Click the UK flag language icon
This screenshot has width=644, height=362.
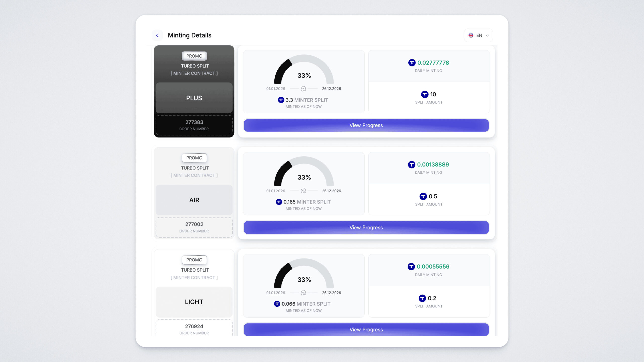click(471, 35)
